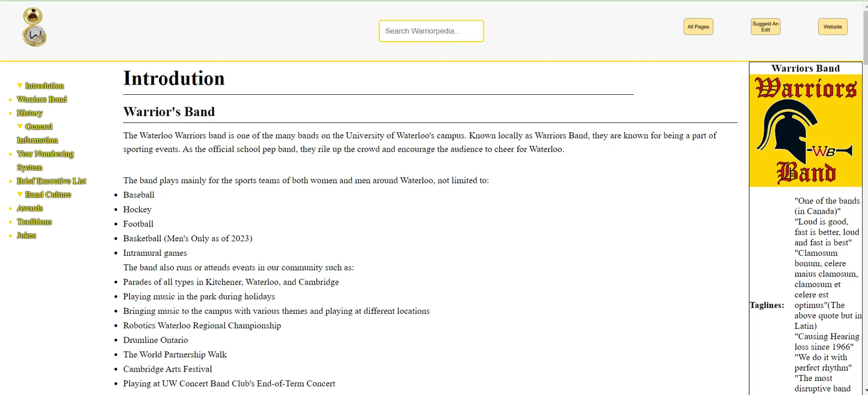Click The World Partnership Walk item
Screen dimensions: 868x395
tap(175, 354)
